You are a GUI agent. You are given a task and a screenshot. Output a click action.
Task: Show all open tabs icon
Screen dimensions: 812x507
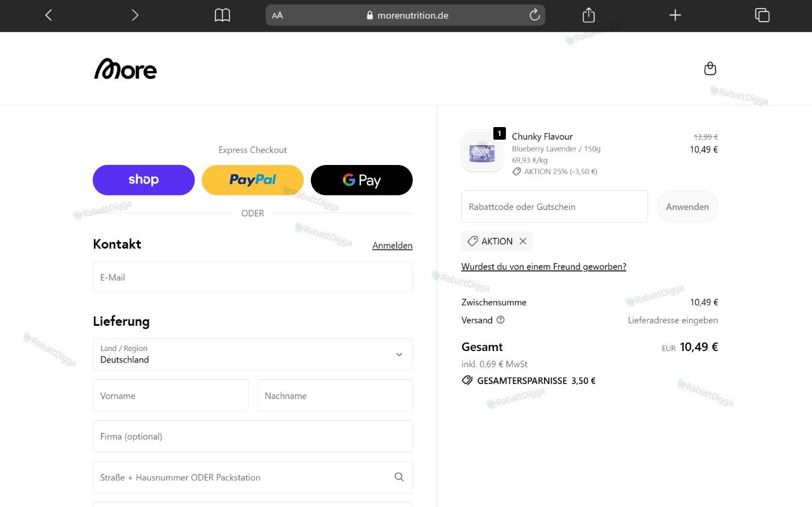[x=762, y=15]
